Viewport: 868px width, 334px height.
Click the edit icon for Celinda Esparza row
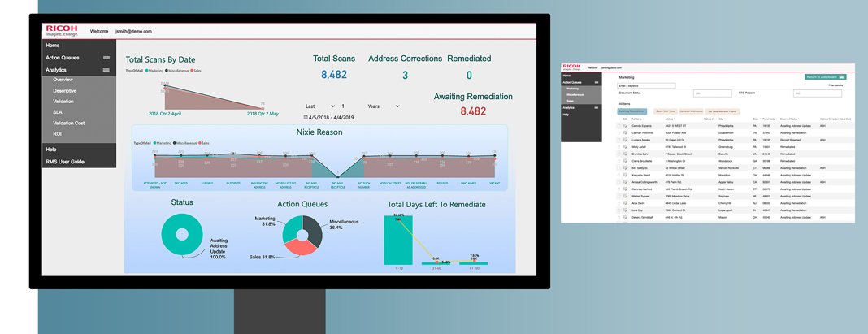pyautogui.click(x=624, y=126)
